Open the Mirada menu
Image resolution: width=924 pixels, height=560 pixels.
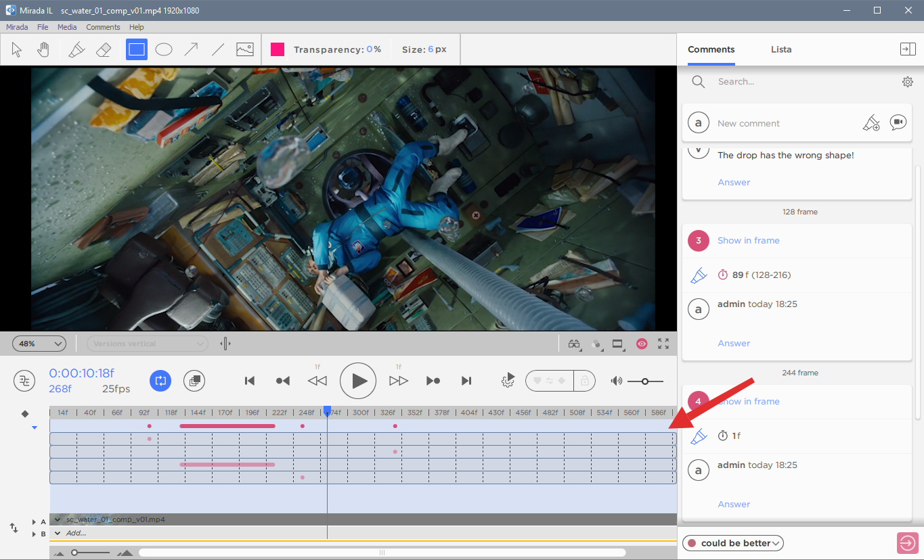point(17,27)
